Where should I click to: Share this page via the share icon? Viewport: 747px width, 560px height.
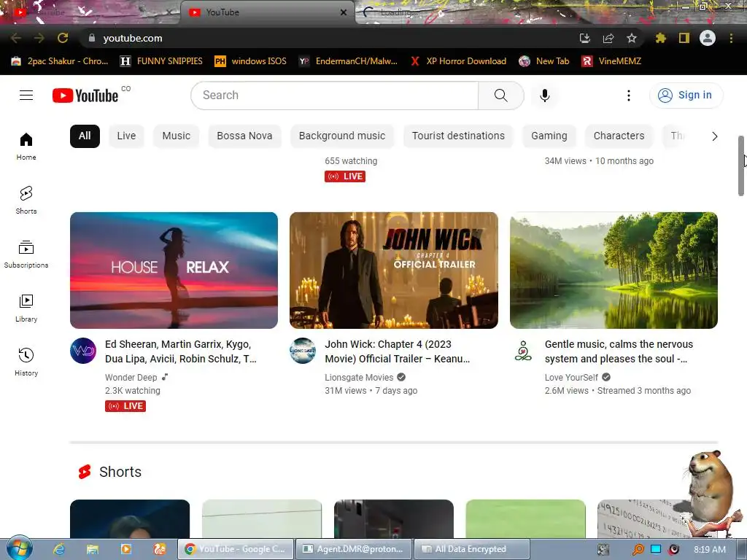[608, 38]
